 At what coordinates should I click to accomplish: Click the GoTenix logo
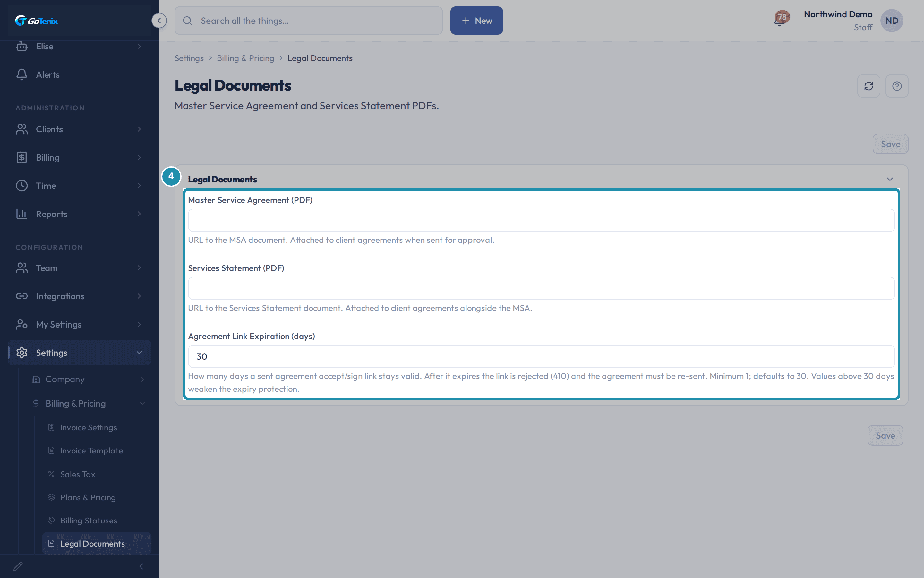37,21
